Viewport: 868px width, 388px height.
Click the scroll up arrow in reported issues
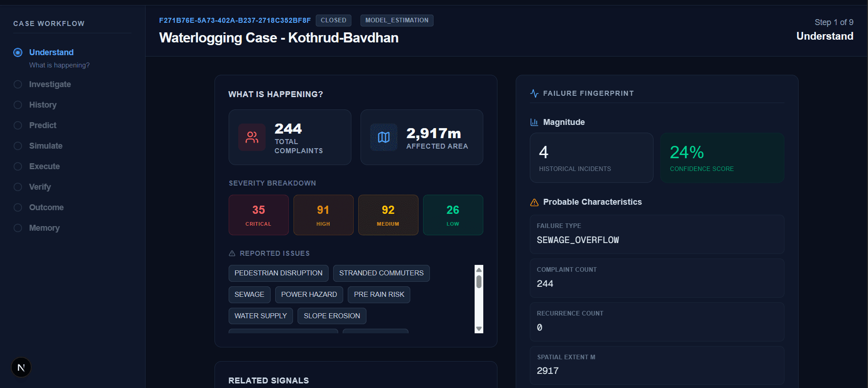479,269
